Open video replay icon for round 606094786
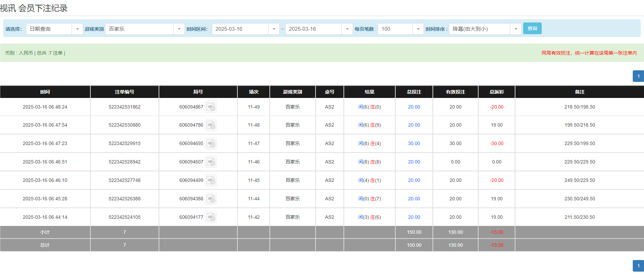644x273 pixels. (211, 125)
